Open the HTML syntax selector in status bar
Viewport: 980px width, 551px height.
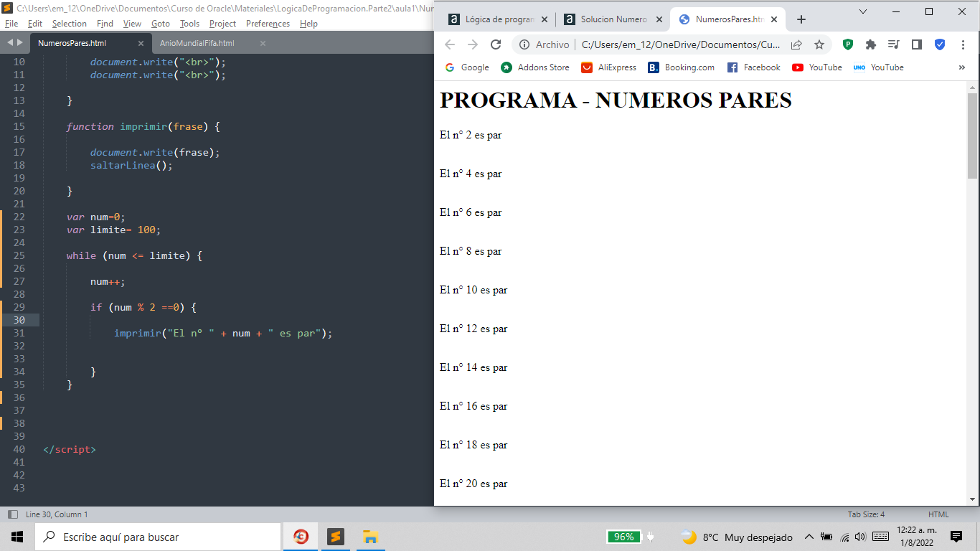[938, 514]
